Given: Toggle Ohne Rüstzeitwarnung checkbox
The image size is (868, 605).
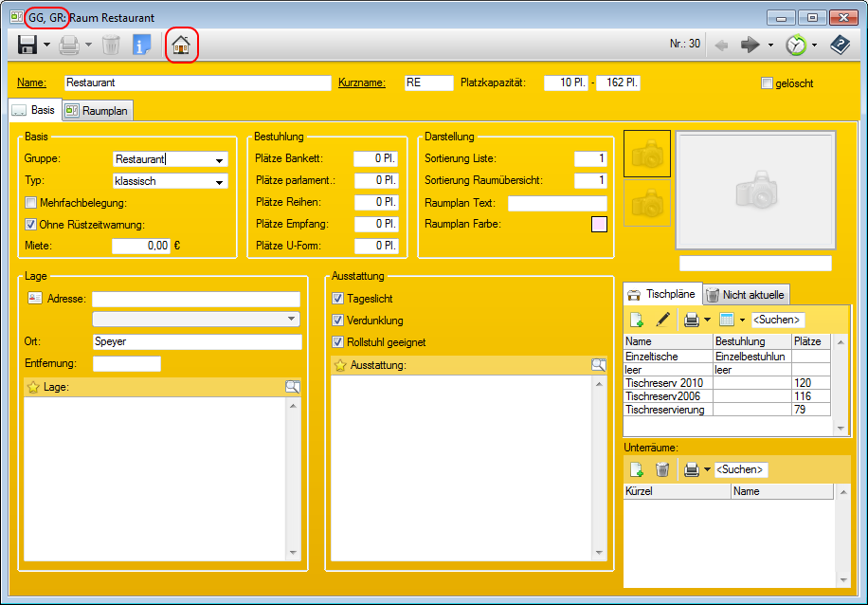Looking at the screenshot, I should (x=31, y=225).
